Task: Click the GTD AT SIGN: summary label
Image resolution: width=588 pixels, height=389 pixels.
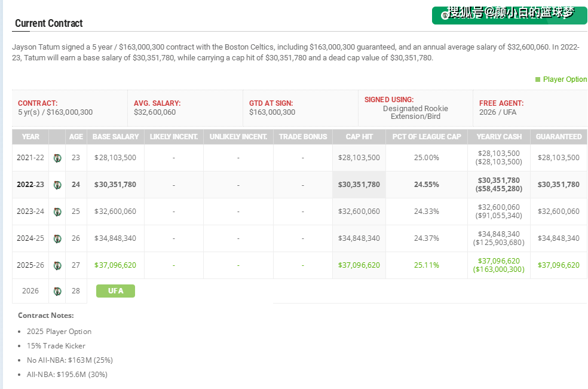Action: (x=271, y=103)
